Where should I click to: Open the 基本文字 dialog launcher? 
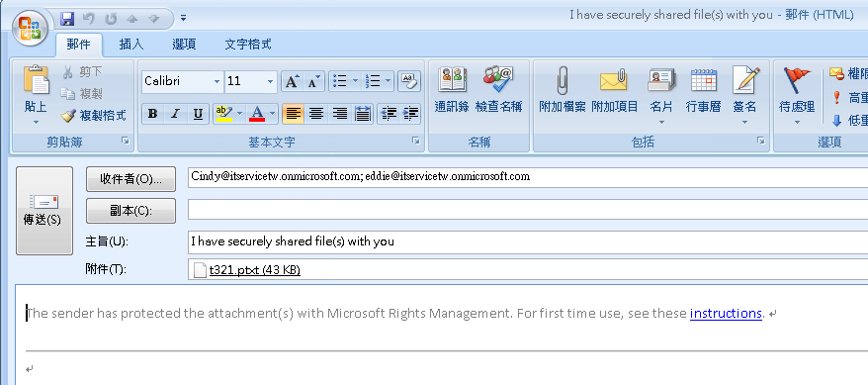click(416, 142)
